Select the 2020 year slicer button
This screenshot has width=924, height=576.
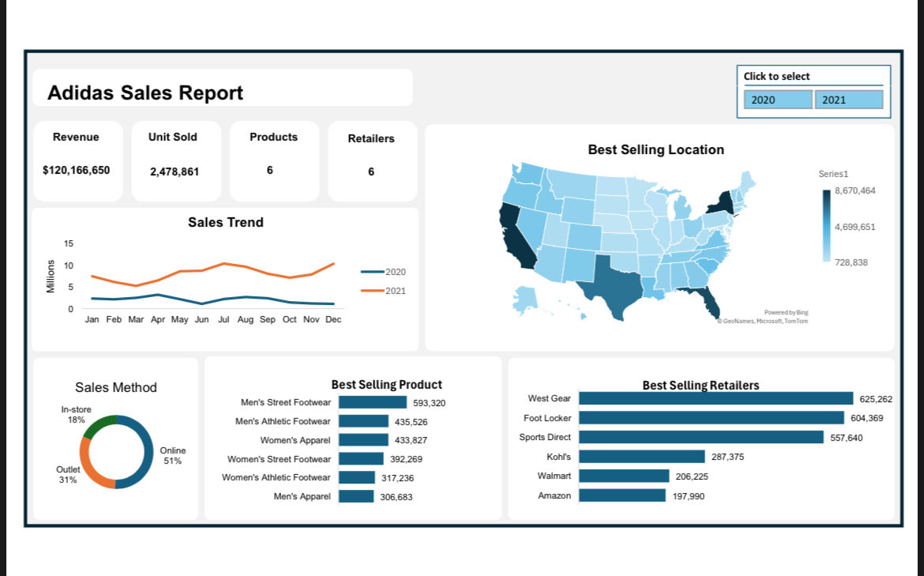tap(777, 99)
